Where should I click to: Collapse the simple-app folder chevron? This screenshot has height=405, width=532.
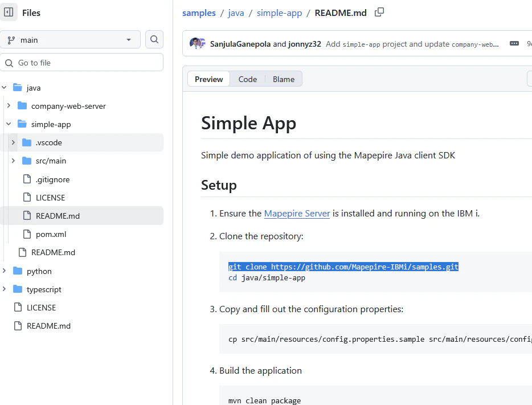[9, 124]
